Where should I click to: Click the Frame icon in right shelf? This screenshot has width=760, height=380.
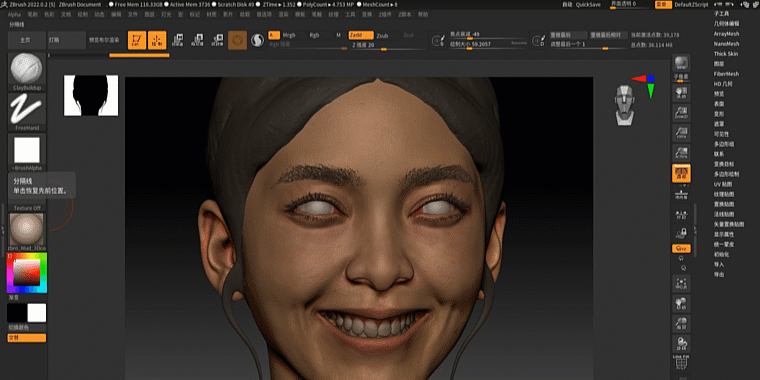pos(681,284)
